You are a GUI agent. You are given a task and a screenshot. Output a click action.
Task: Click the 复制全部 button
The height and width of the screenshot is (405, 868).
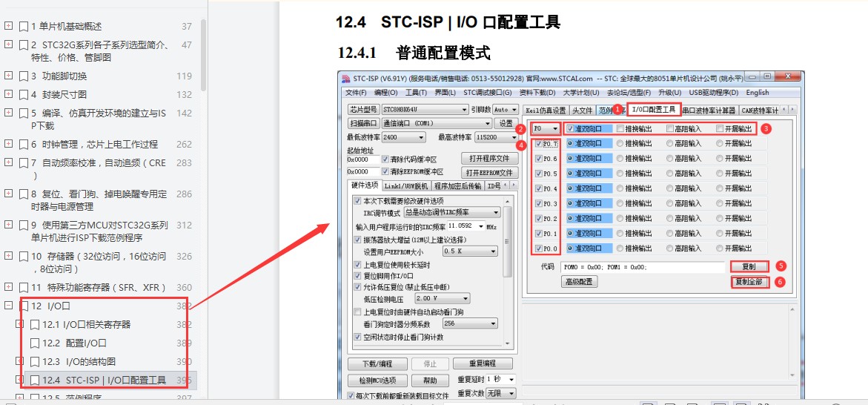[749, 282]
